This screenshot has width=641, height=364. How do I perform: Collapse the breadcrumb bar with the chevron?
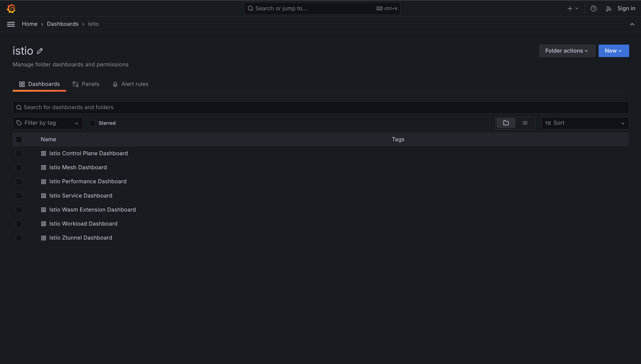click(632, 24)
